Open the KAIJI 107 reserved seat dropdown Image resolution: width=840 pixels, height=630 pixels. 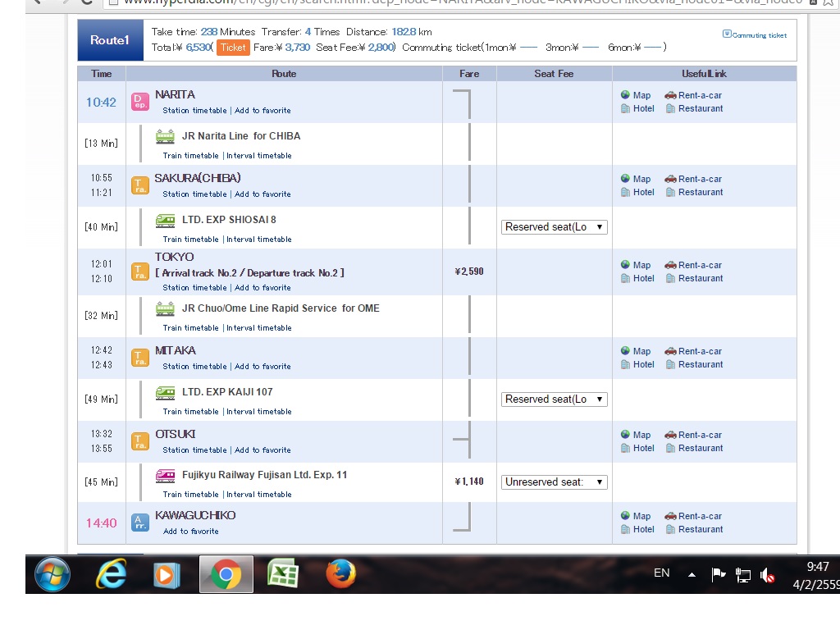(554, 399)
